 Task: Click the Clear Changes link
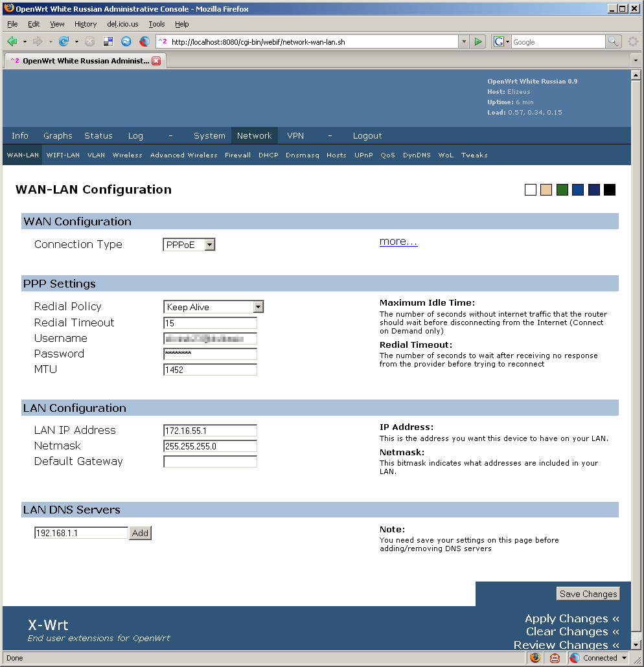click(573, 631)
